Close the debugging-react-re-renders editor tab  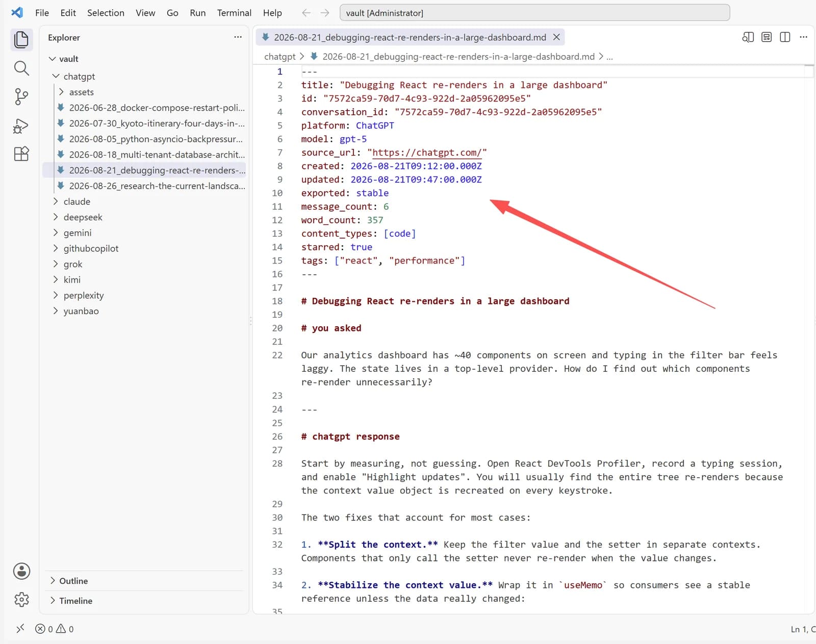point(556,37)
